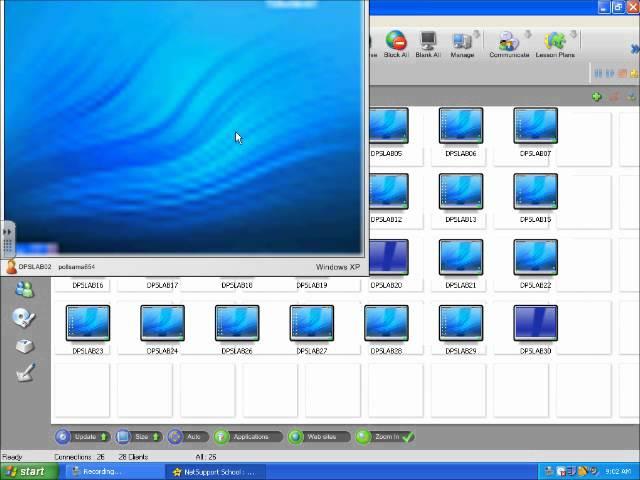Click the Applications button in bottom bar
Screen dimensions: 640x480
[x=248, y=437]
